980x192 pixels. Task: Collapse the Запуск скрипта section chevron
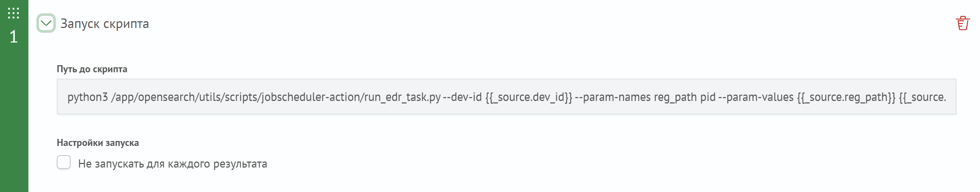click(46, 23)
